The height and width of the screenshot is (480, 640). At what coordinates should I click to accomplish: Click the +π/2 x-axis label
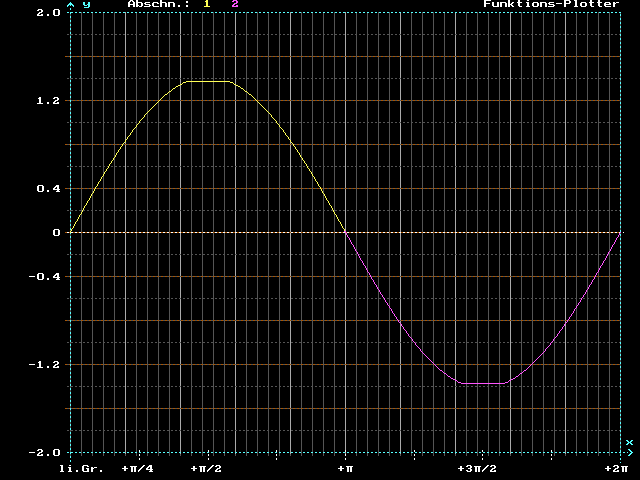206,469
